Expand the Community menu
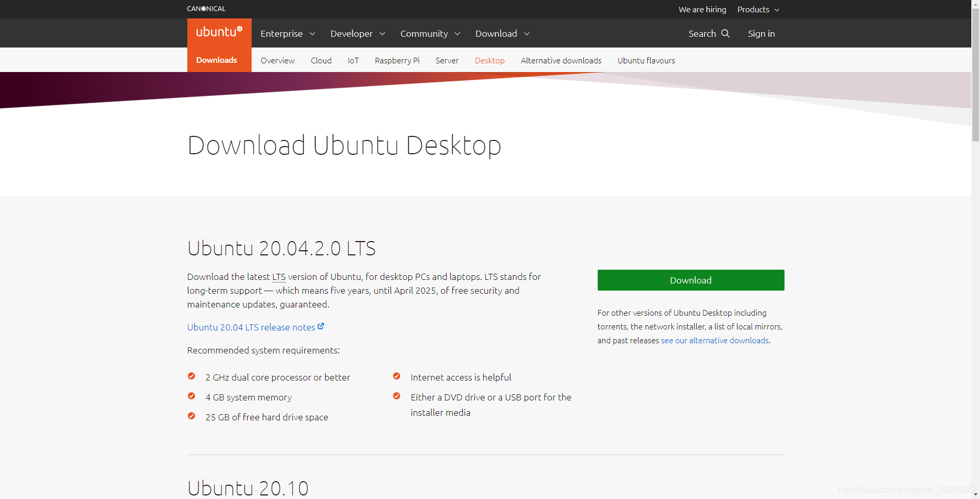This screenshot has height=499, width=980. point(430,34)
